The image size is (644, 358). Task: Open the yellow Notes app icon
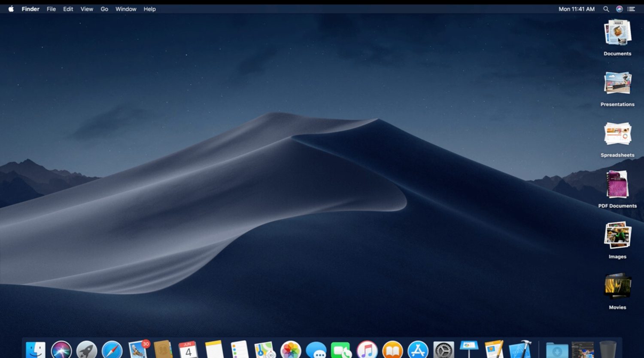(x=214, y=349)
